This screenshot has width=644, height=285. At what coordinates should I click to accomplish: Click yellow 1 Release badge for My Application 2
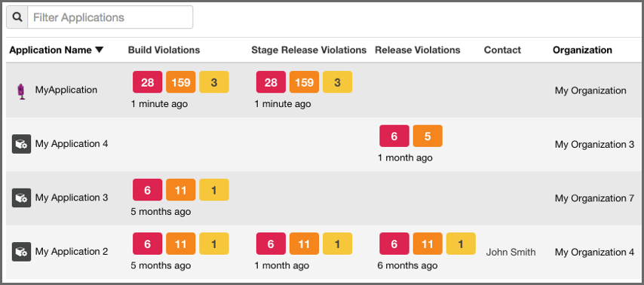pos(461,244)
